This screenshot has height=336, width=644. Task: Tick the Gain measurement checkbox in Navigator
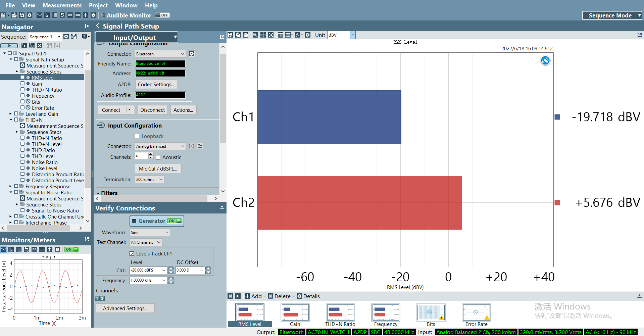[x=22, y=84]
